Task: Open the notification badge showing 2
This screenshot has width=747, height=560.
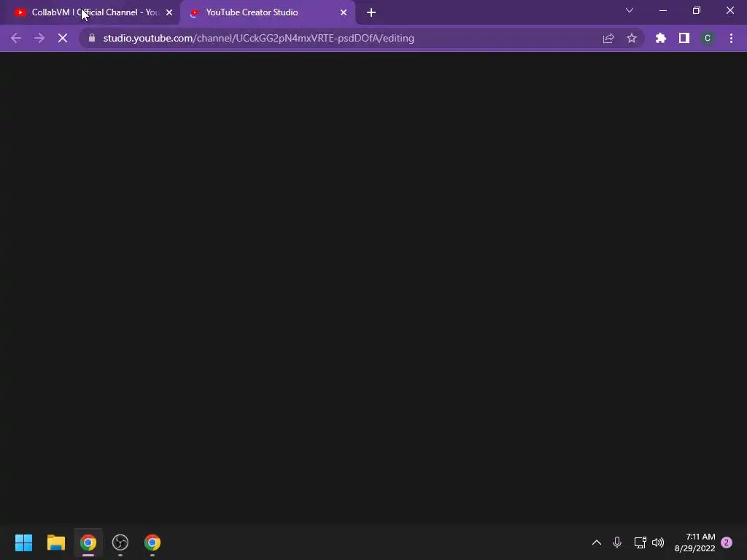Action: (727, 542)
